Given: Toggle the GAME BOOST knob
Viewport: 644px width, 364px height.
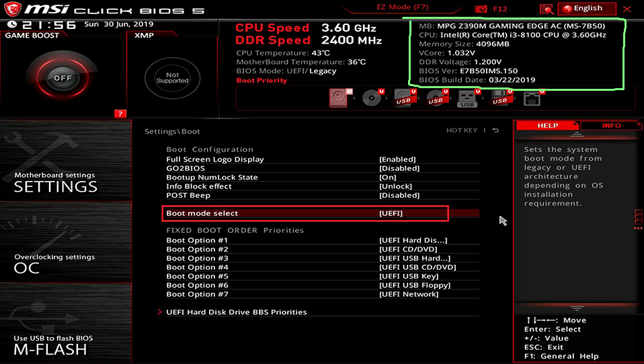Looking at the screenshot, I should click(x=63, y=78).
